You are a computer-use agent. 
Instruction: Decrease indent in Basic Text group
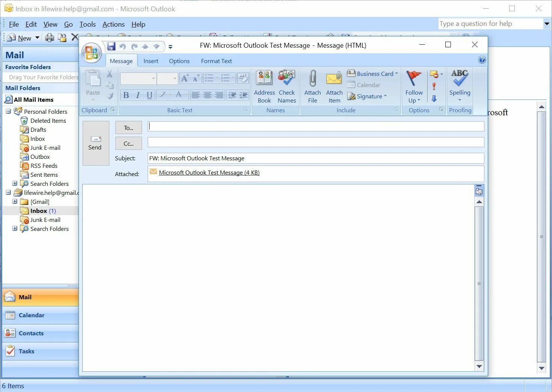tap(232, 95)
